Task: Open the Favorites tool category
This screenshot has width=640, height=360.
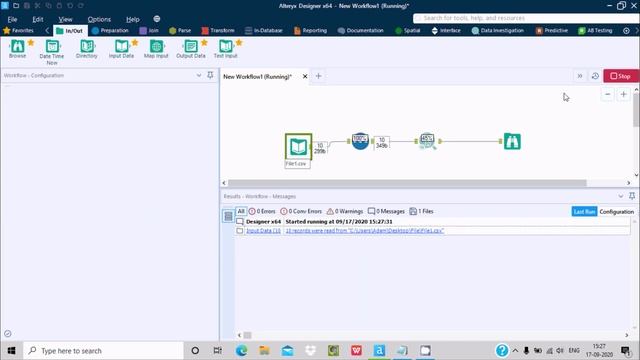Action: [18, 31]
